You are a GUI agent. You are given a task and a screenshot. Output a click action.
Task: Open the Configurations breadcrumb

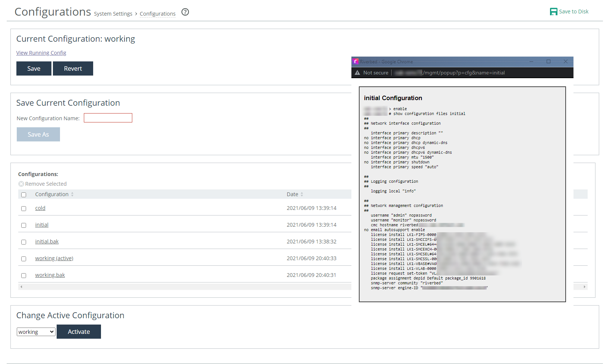pyautogui.click(x=157, y=14)
